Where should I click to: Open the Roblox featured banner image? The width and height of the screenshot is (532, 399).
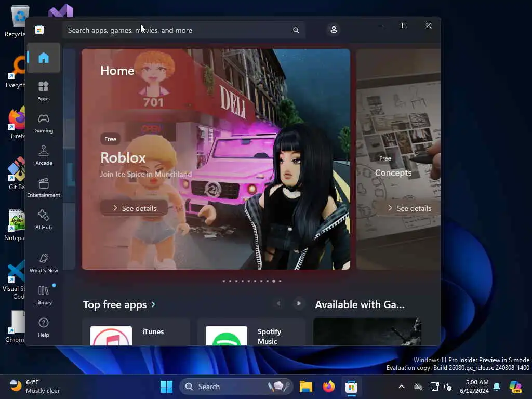[x=216, y=159]
